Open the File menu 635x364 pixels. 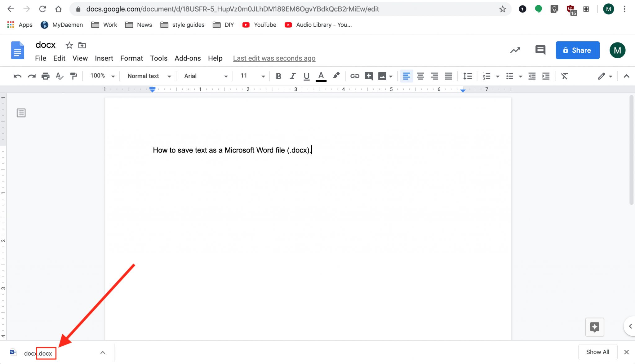click(x=41, y=58)
